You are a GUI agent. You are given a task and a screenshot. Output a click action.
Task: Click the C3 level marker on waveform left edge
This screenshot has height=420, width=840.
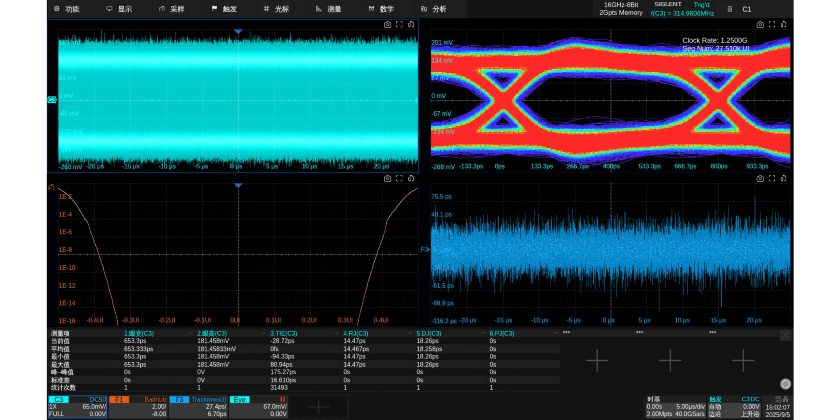pyautogui.click(x=51, y=98)
